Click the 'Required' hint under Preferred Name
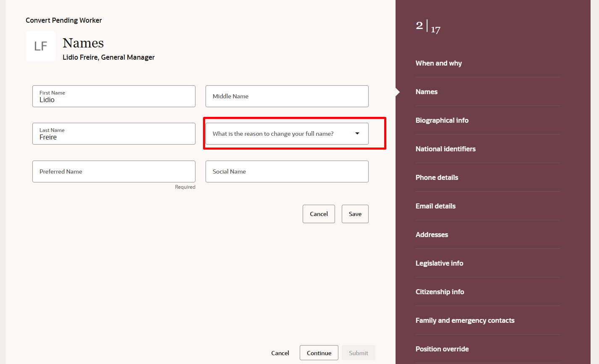The height and width of the screenshot is (364, 599). 185,187
